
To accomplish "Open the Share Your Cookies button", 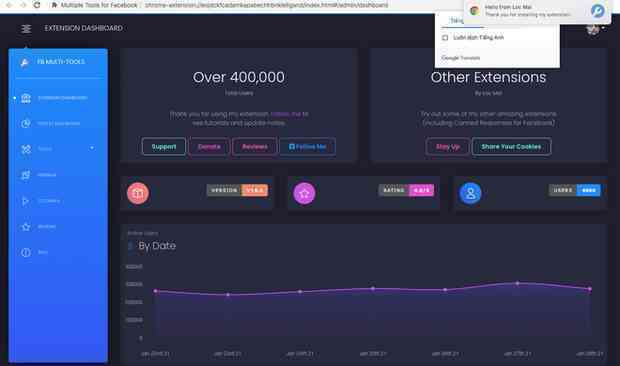I will [x=511, y=147].
